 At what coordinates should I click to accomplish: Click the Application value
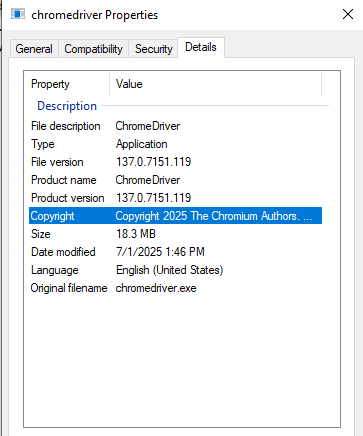coord(142,144)
